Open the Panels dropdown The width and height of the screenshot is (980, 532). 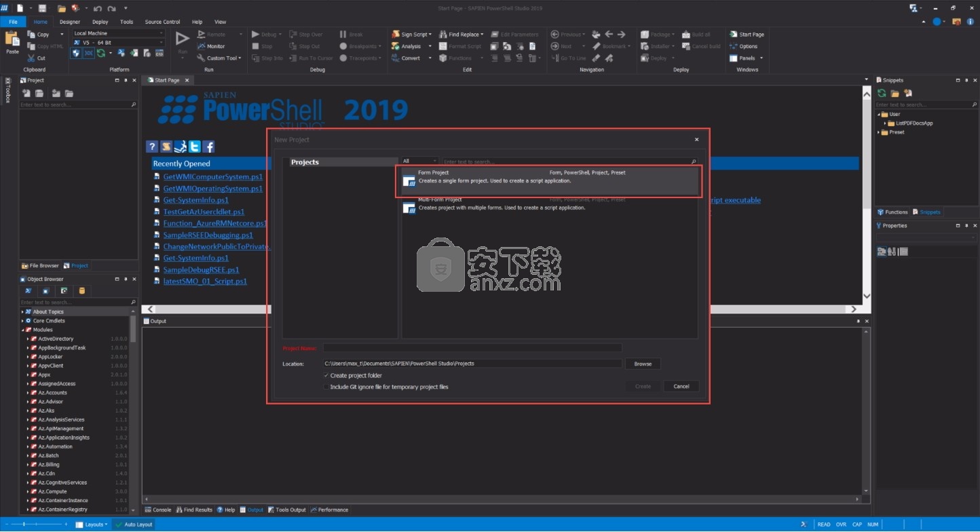pyautogui.click(x=746, y=58)
